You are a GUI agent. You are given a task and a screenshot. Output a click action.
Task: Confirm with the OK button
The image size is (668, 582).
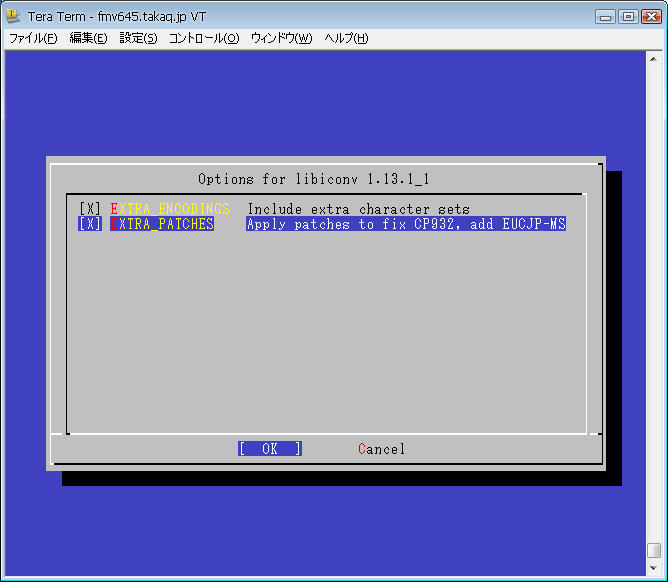click(x=270, y=449)
